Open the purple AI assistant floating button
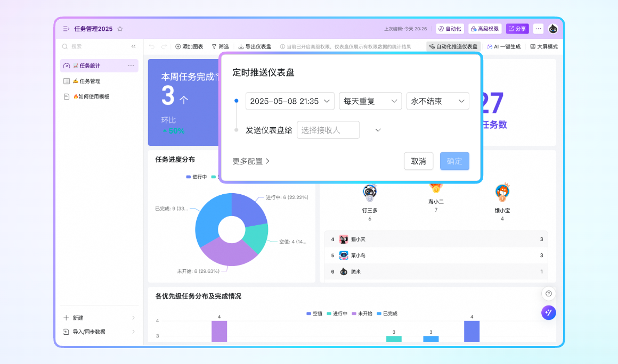Screen dimensions: 618x364 coord(548,313)
